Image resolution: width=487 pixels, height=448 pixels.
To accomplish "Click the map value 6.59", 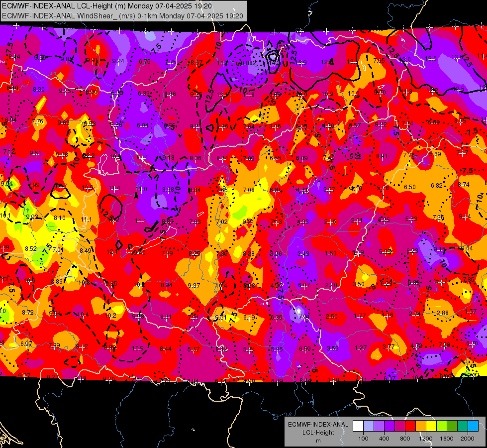I will point(304,349).
